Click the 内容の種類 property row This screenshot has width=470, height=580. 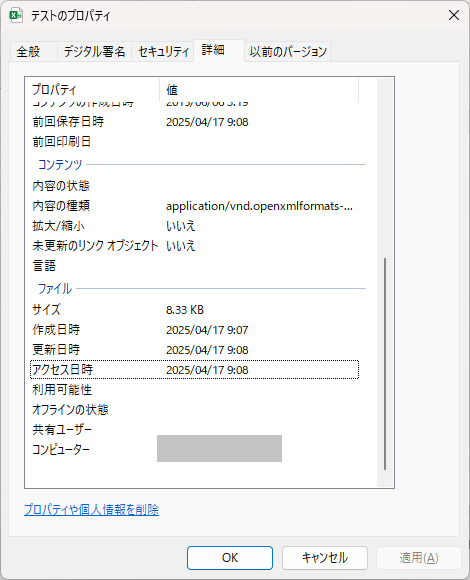click(195, 206)
